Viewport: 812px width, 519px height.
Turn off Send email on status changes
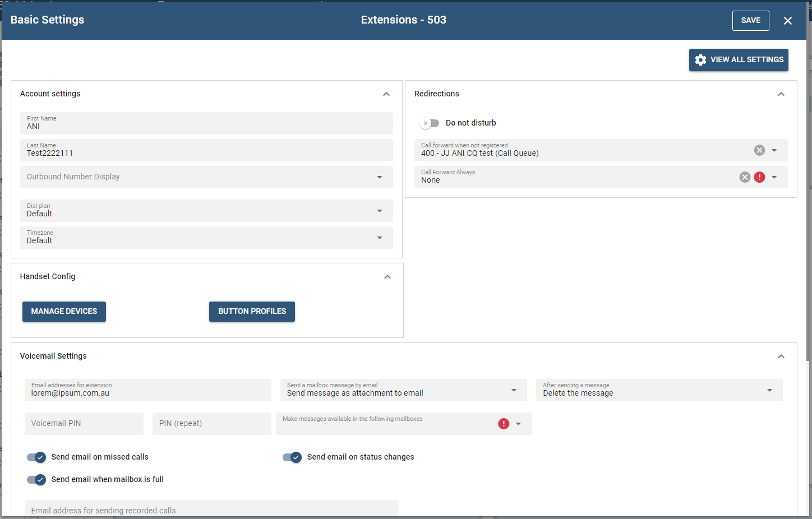point(292,457)
